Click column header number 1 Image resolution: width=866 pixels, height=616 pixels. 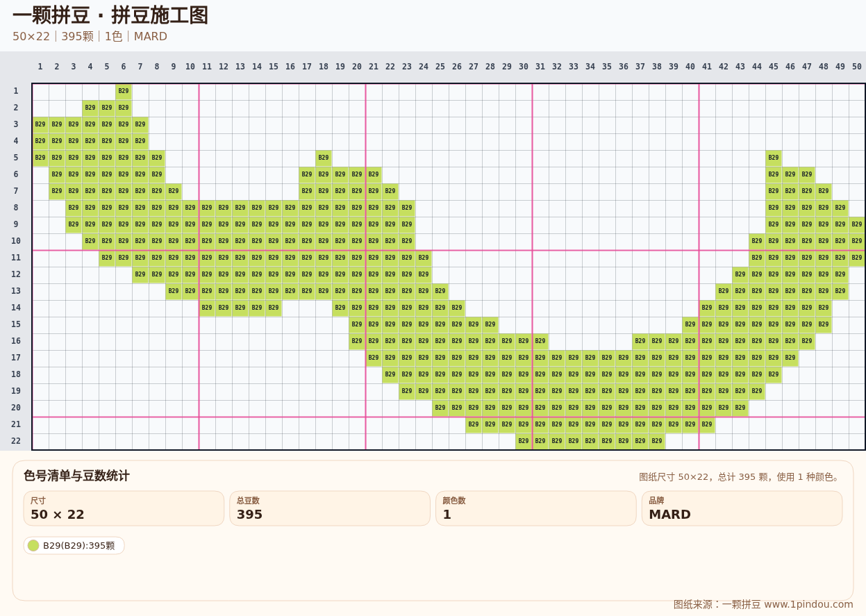[40, 67]
